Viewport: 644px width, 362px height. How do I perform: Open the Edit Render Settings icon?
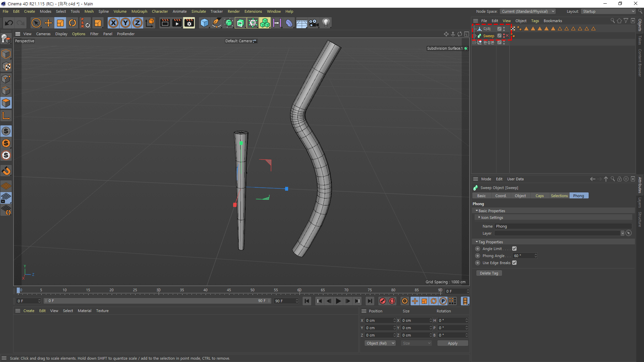pyautogui.click(x=189, y=23)
